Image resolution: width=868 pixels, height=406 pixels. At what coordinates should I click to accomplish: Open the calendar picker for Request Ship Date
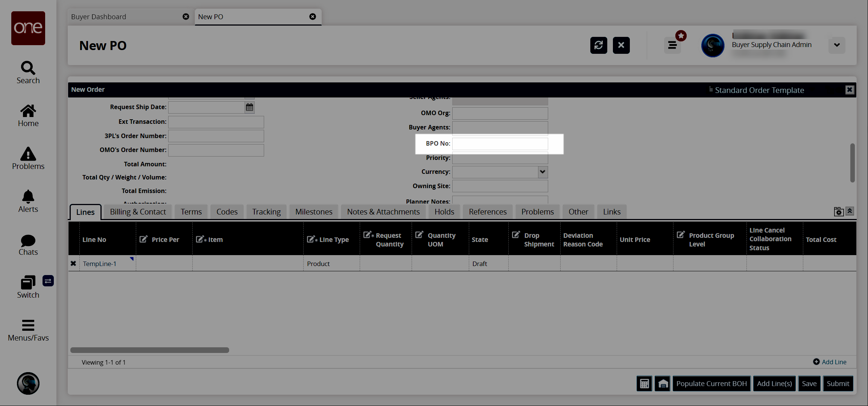(249, 107)
